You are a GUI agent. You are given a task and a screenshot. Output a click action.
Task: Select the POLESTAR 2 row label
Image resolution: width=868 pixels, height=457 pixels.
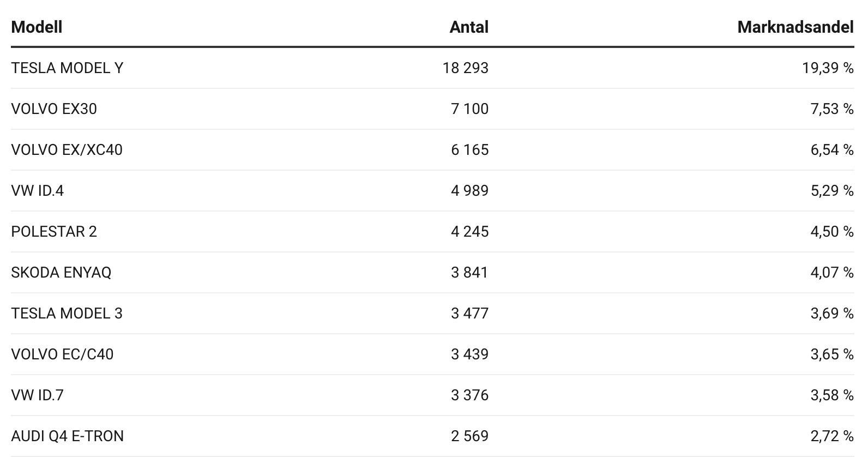(x=54, y=232)
